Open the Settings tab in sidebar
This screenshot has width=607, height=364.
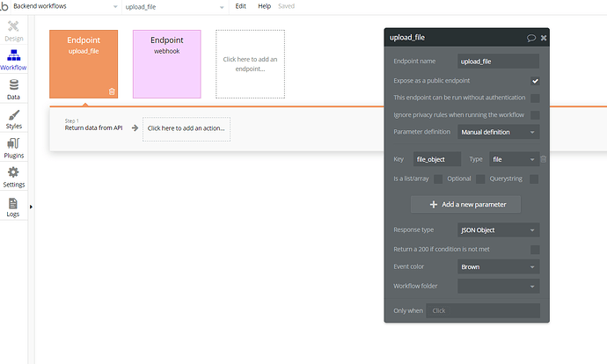click(13, 178)
